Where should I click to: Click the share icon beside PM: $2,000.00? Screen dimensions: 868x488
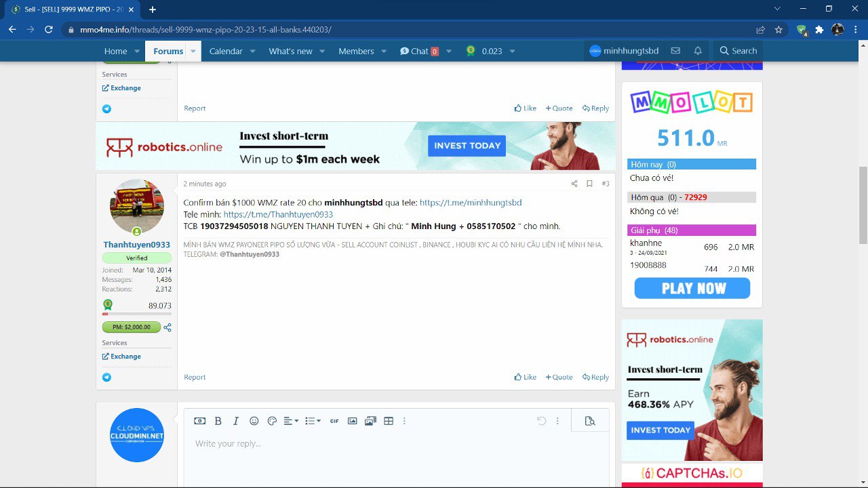click(x=167, y=327)
